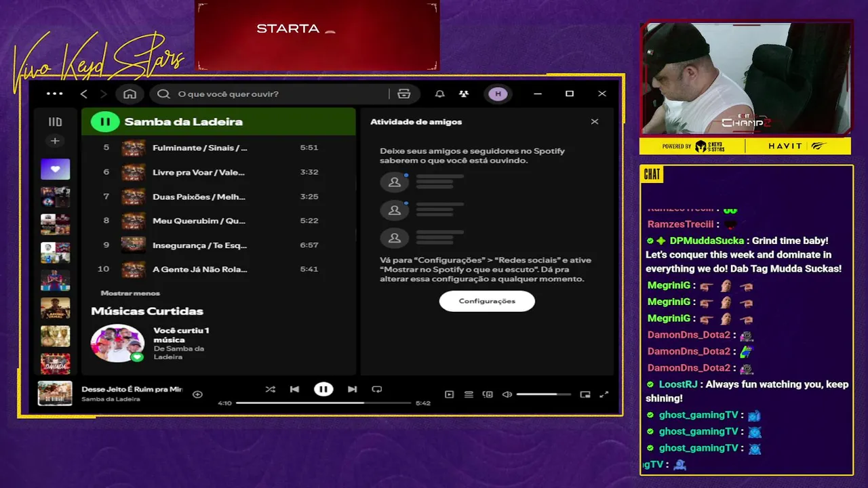Open sidebar cover with the gold cups
Image resolution: width=868 pixels, height=488 pixels.
(x=55, y=335)
